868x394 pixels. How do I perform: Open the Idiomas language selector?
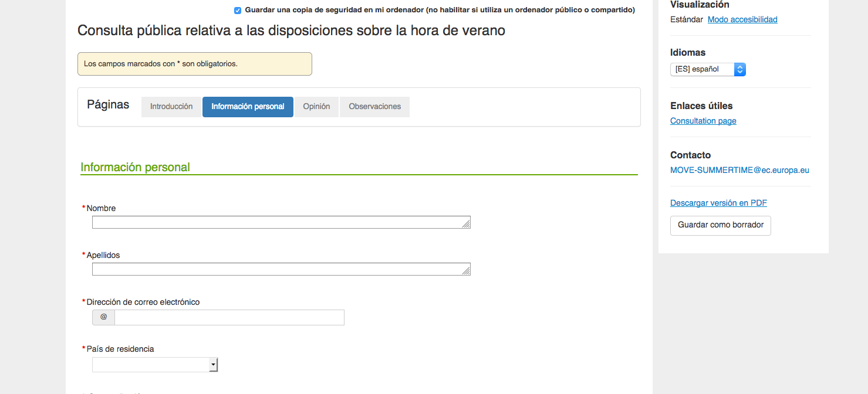click(708, 69)
